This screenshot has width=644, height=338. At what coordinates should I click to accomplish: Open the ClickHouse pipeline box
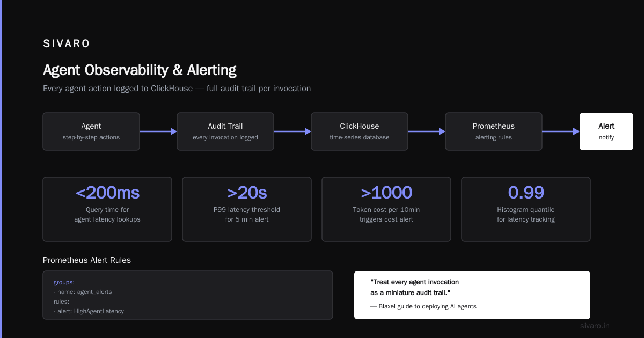pos(360,131)
